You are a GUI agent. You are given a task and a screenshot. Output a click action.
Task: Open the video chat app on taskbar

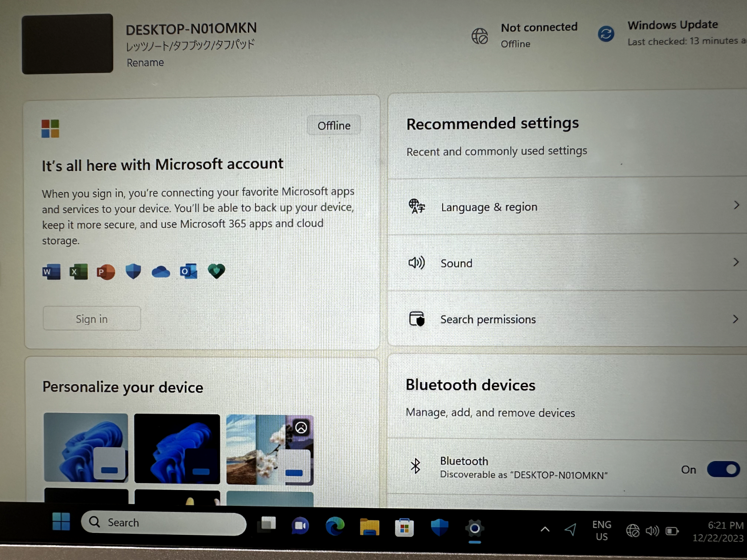(x=300, y=526)
